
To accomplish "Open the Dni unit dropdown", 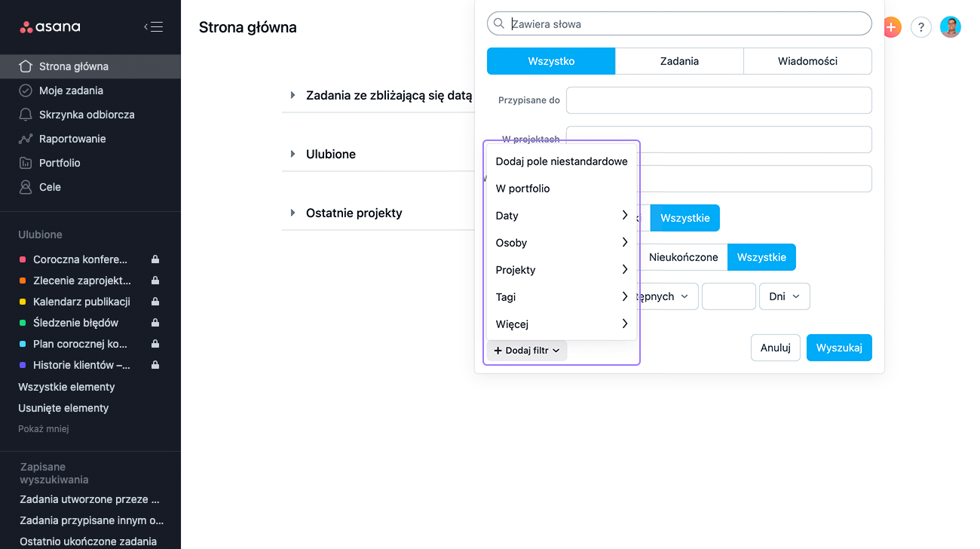I will (x=784, y=296).
